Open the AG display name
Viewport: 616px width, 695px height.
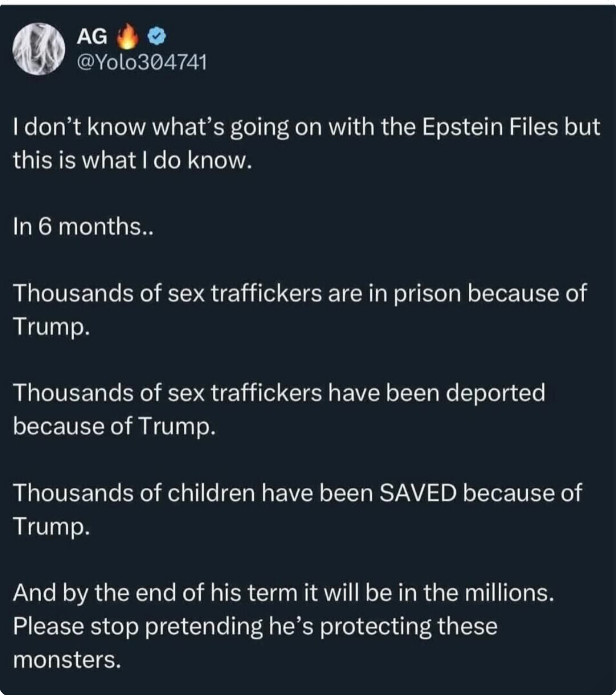click(x=92, y=37)
